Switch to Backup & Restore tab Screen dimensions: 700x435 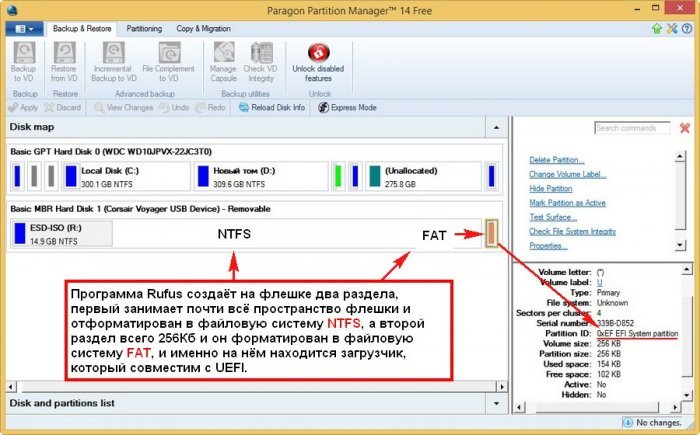(x=82, y=29)
